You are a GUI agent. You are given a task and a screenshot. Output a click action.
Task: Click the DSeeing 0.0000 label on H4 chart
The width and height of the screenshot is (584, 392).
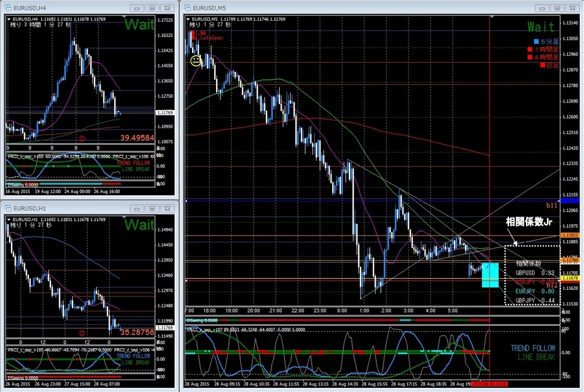(x=22, y=184)
